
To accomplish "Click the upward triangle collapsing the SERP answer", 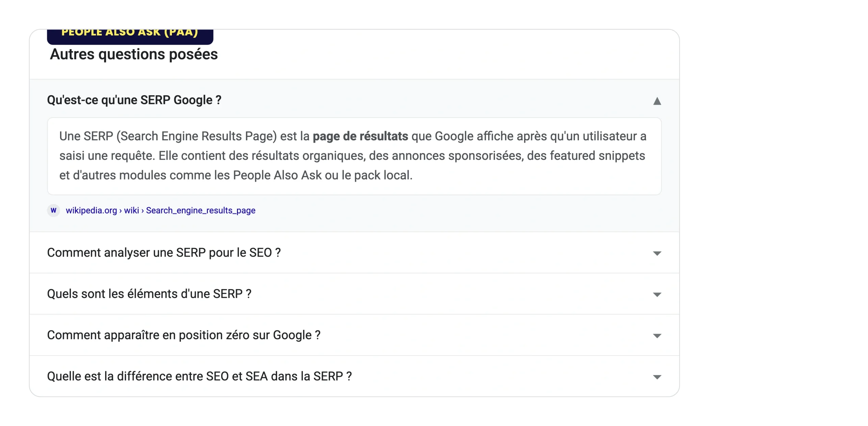I will tap(657, 101).
